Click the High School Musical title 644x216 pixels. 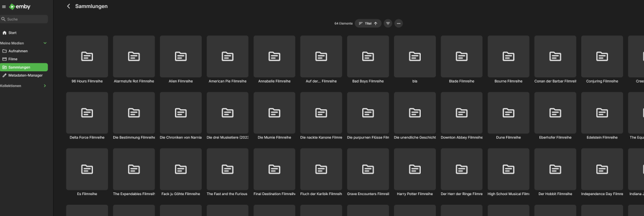pyautogui.click(x=508, y=194)
